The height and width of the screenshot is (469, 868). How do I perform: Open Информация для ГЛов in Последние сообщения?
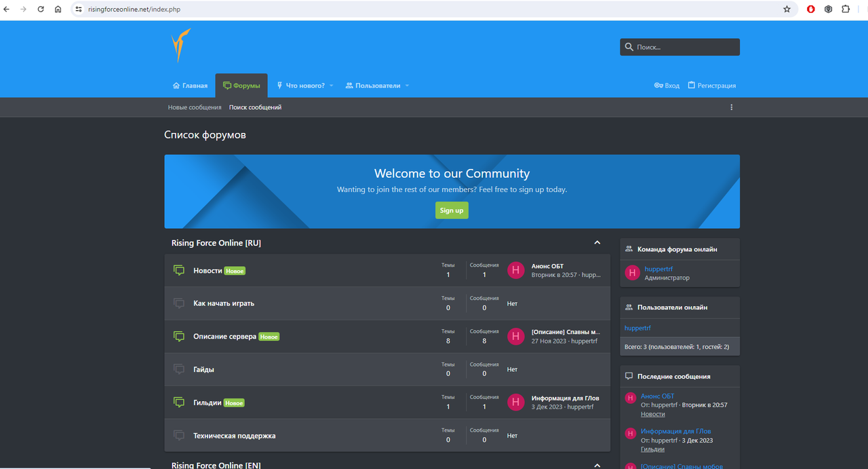click(676, 431)
